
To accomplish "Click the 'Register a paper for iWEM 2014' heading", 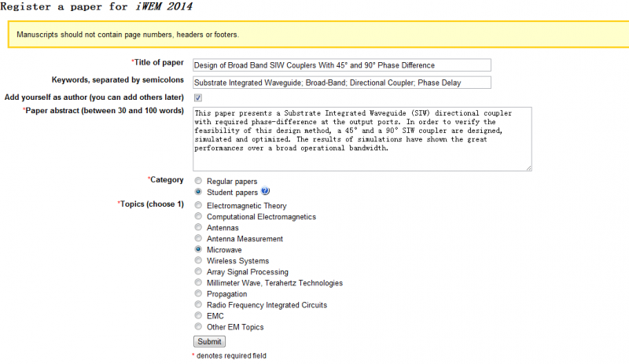I will pos(96,6).
